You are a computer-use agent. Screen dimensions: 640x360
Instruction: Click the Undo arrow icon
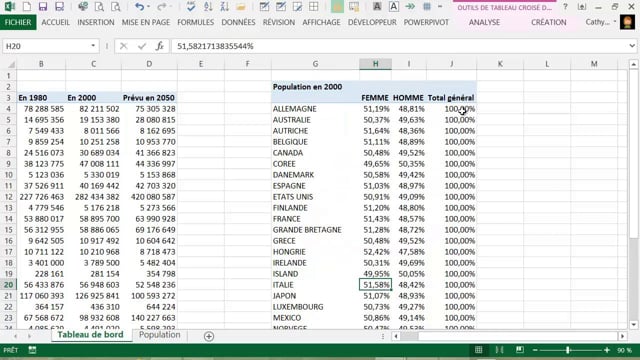(x=139, y=7)
